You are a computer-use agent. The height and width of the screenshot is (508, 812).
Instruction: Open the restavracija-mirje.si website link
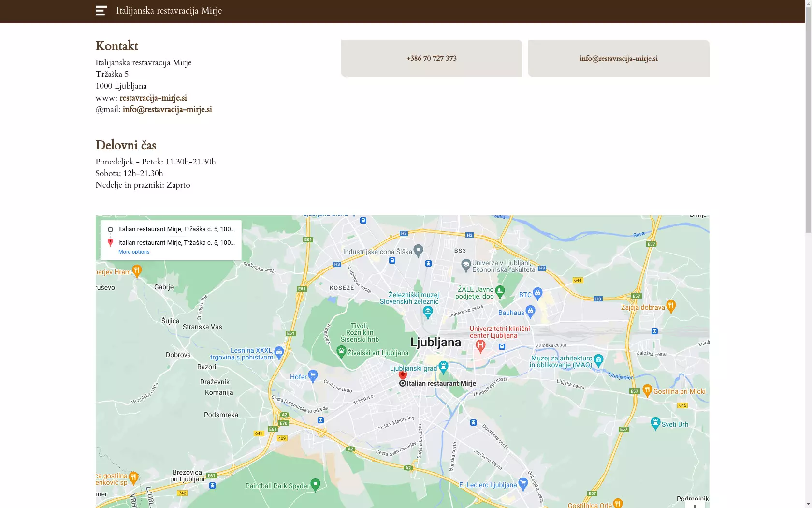coord(153,98)
